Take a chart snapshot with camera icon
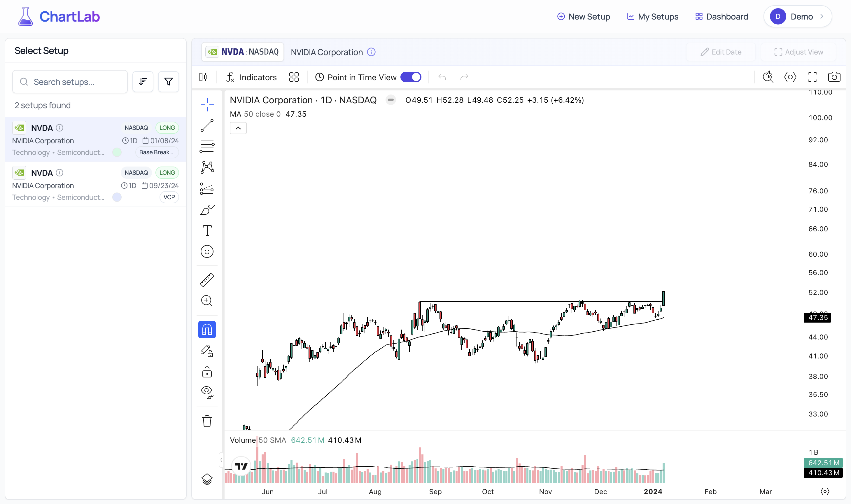Viewport: 851px width, 504px height. [834, 77]
